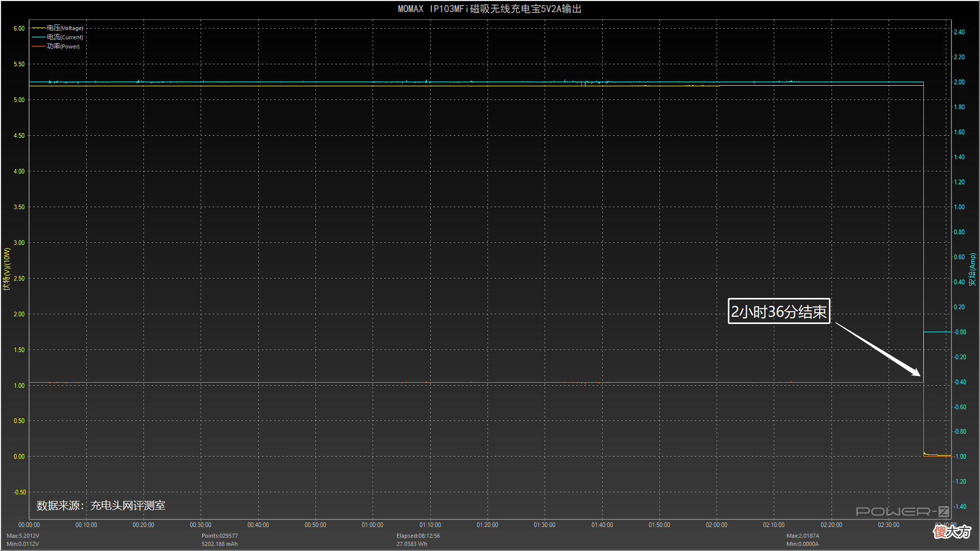Click the 1.50 voltage axis tick
Image resolution: width=980 pixels, height=551 pixels.
tap(19, 350)
